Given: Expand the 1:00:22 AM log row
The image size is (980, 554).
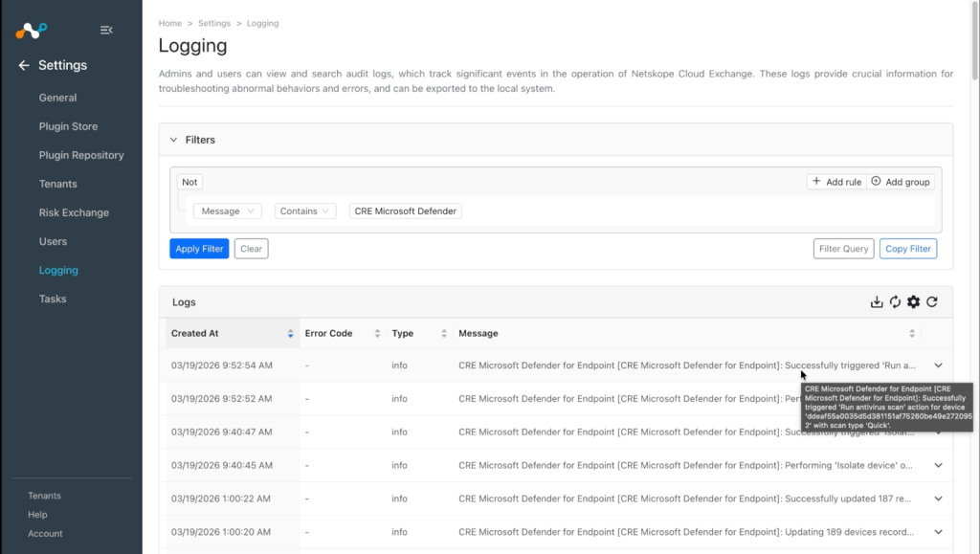Looking at the screenshot, I should [938, 499].
